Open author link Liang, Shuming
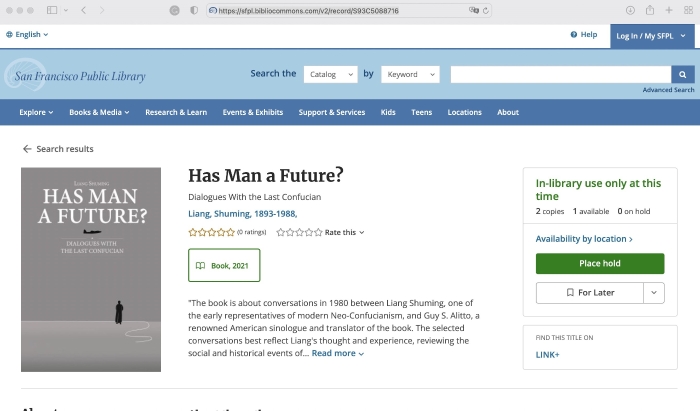Image resolution: width=700 pixels, height=411 pixels. [x=242, y=213]
